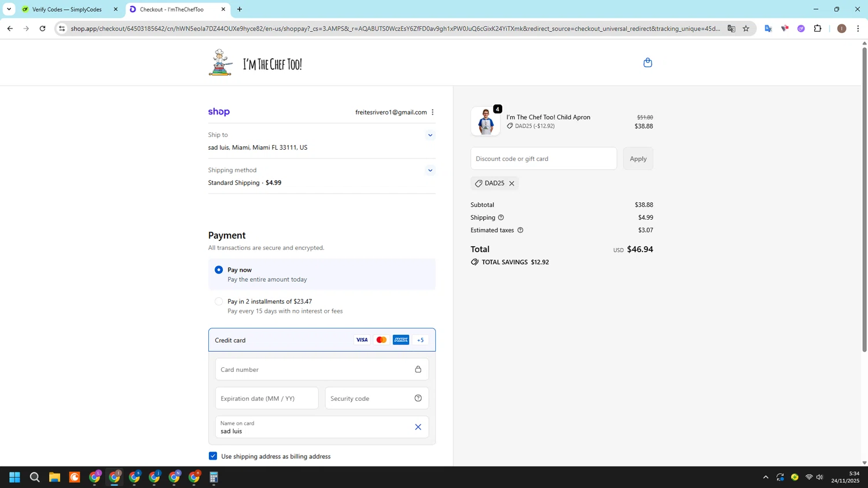Click the total $46.94 amount

(x=640, y=249)
